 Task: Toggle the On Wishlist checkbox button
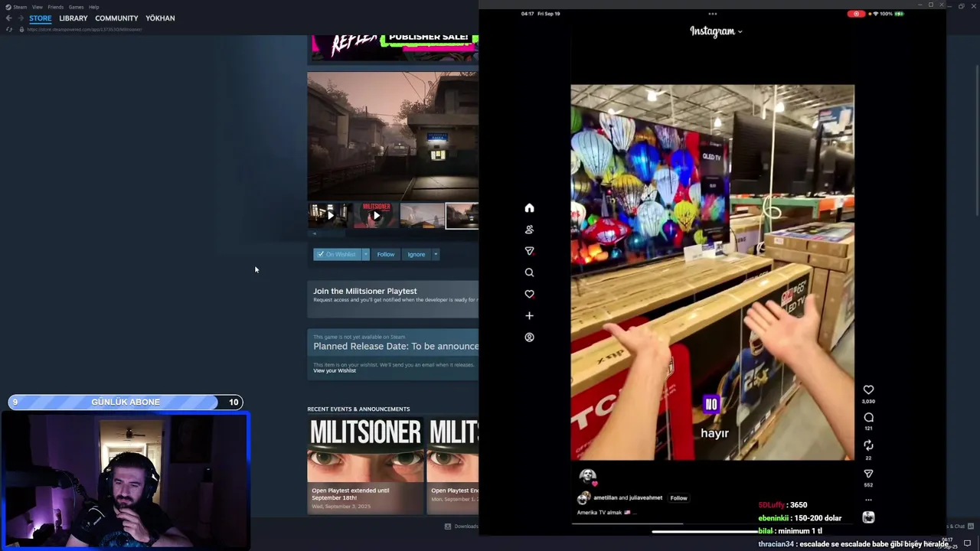pyautogui.click(x=337, y=254)
